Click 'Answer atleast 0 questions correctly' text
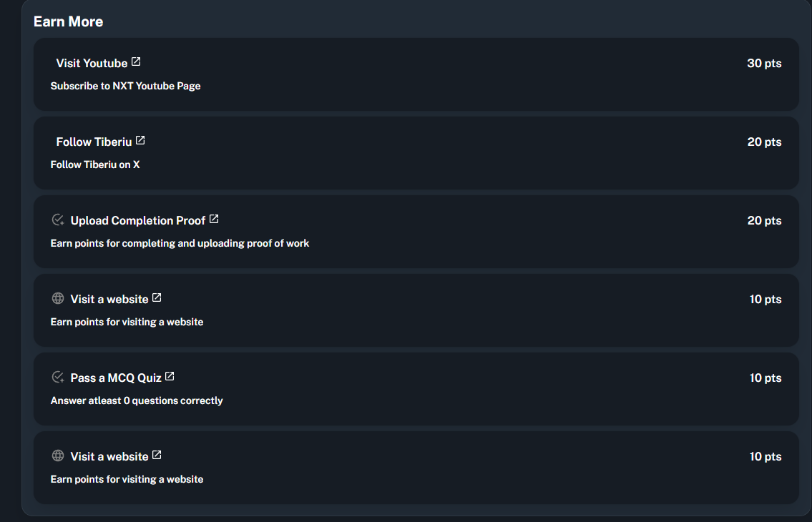Image resolution: width=812 pixels, height=522 pixels. click(x=137, y=400)
